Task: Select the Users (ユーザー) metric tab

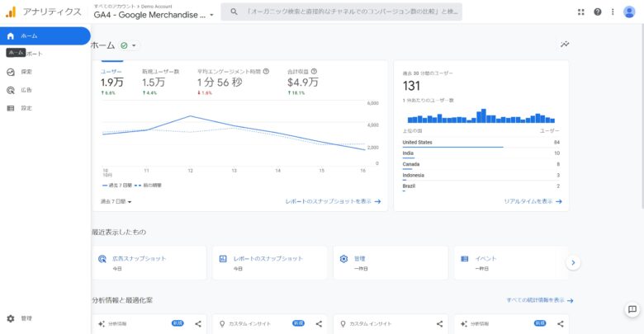Action: click(112, 82)
